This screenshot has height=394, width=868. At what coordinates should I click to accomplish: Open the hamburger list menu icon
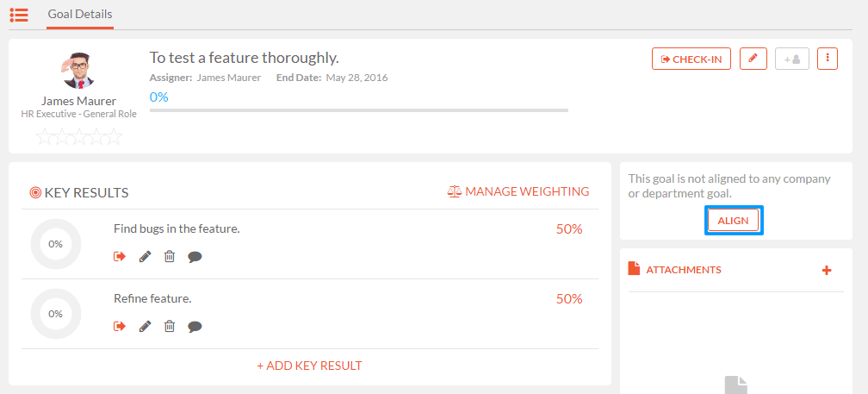[19, 15]
